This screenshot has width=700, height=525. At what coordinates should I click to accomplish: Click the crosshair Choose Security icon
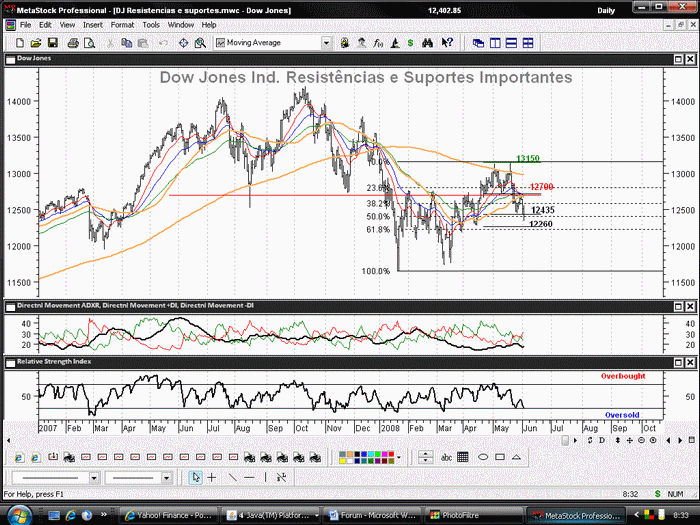(x=183, y=43)
